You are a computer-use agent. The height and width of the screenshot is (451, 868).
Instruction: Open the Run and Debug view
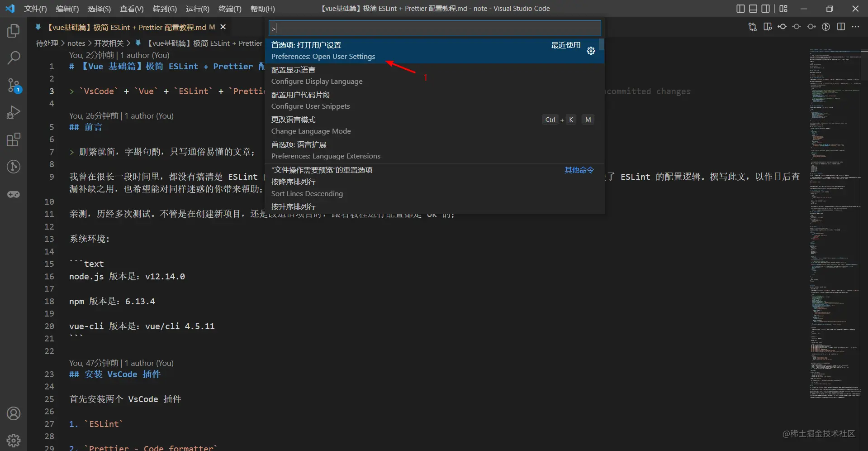(x=14, y=112)
